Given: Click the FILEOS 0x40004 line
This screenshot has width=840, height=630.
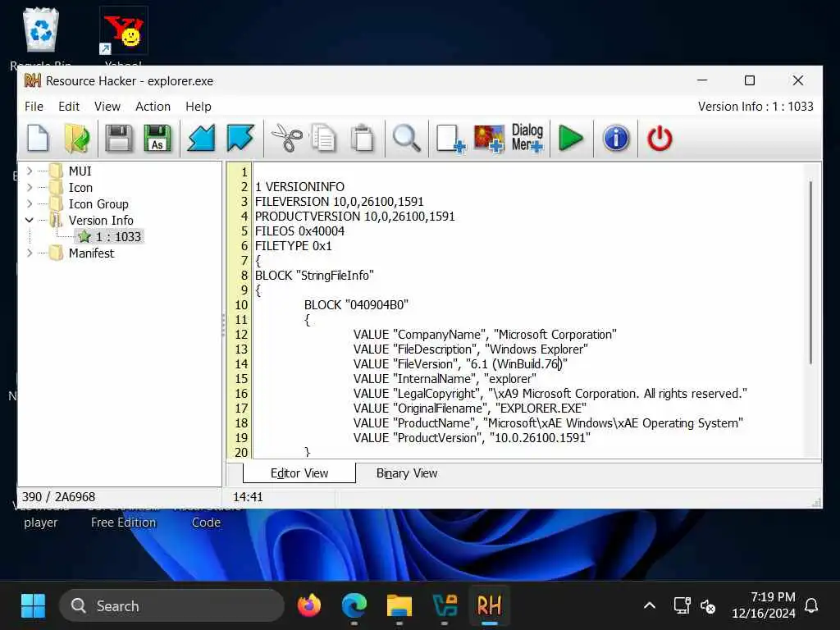Looking at the screenshot, I should 299,231.
